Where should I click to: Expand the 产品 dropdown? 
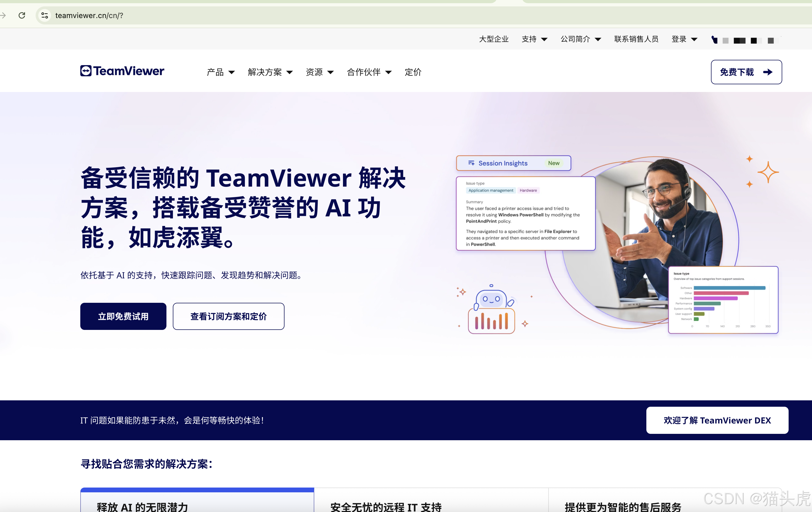click(x=220, y=72)
